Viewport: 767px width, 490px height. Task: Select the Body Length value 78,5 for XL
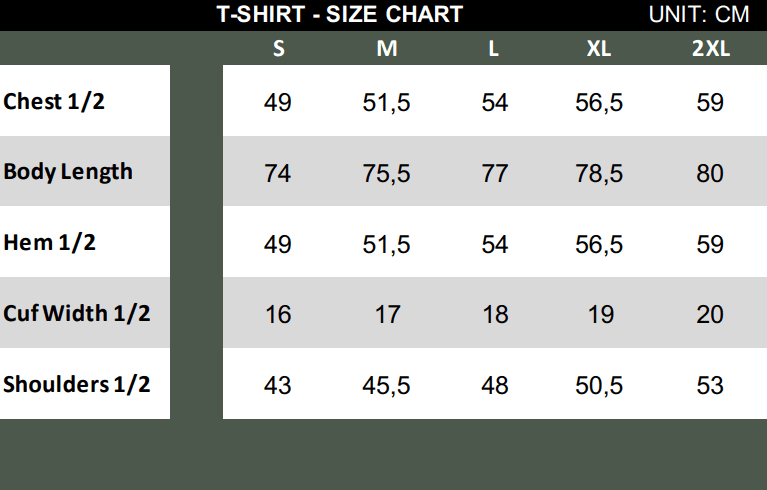[x=599, y=174]
